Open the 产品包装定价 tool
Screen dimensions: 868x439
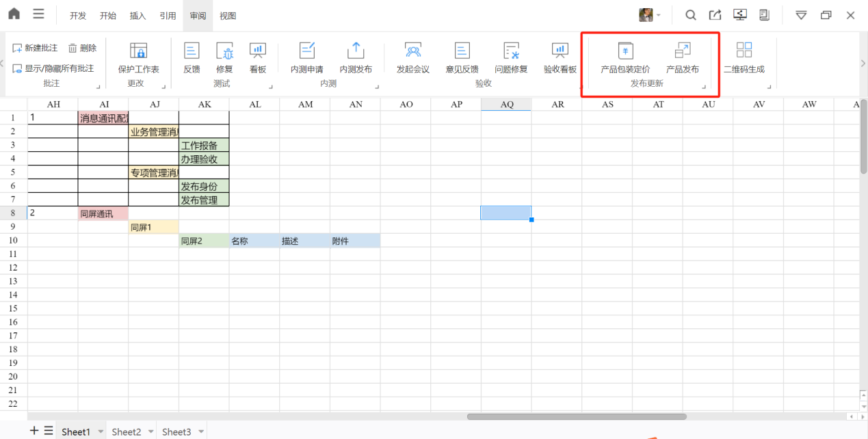(x=625, y=51)
